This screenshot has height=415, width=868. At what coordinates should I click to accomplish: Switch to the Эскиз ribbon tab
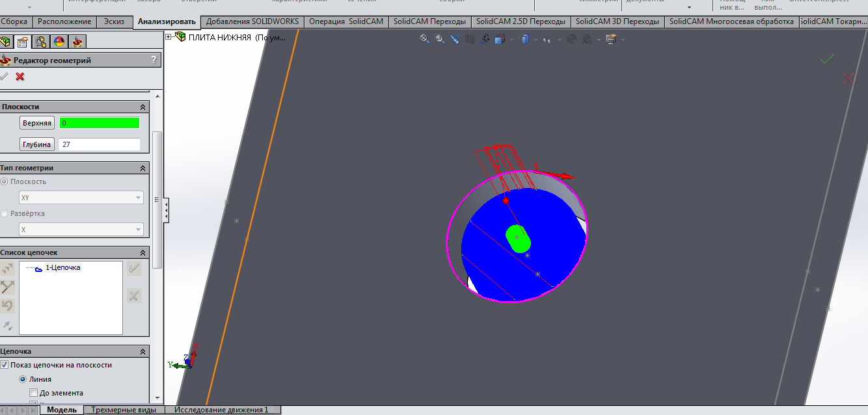(114, 21)
